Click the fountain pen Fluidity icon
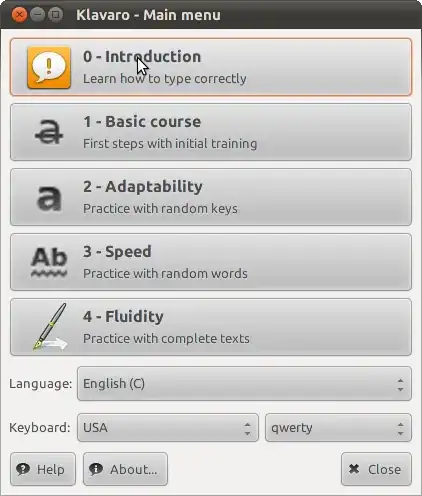The width and height of the screenshot is (422, 496). (50, 327)
